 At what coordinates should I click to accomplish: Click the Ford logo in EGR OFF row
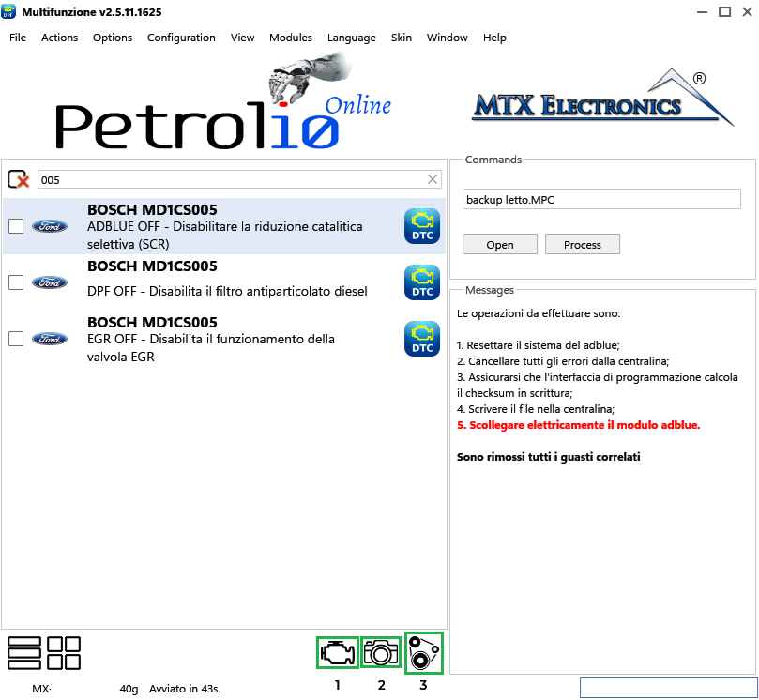pos(50,339)
